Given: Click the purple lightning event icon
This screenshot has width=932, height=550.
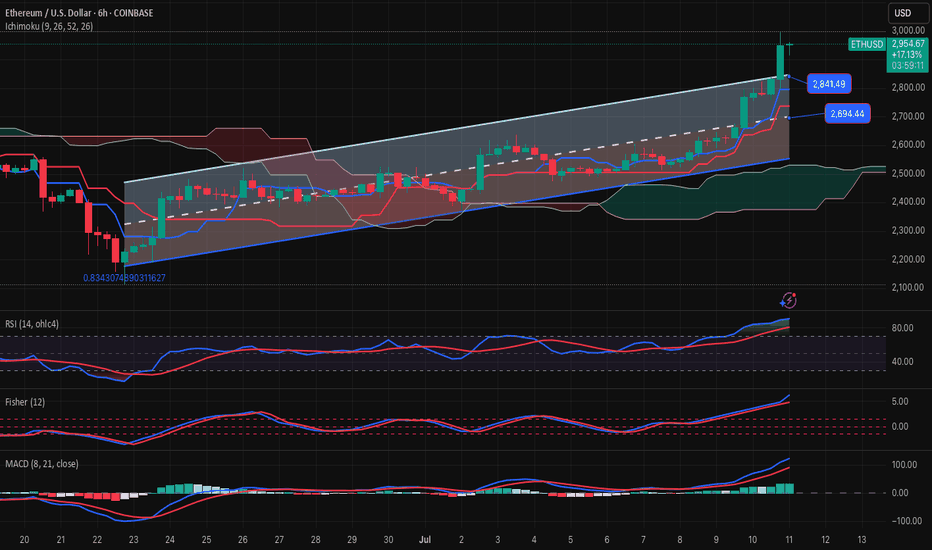Looking at the screenshot, I should [789, 300].
